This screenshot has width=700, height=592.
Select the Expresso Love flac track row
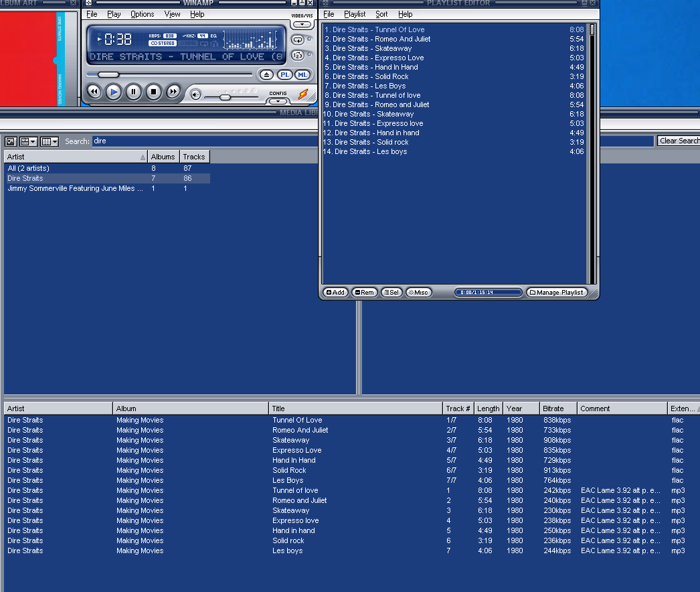pos(351,451)
